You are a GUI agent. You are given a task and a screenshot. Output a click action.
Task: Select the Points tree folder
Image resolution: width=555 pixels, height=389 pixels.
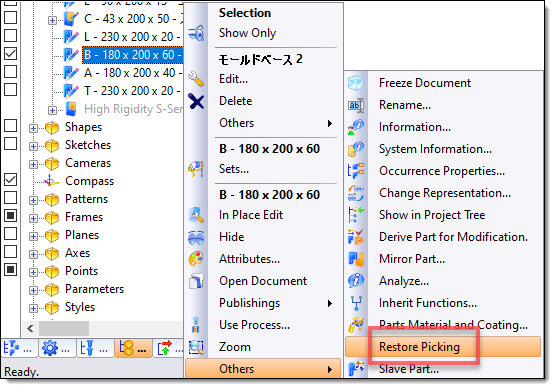[x=81, y=271]
